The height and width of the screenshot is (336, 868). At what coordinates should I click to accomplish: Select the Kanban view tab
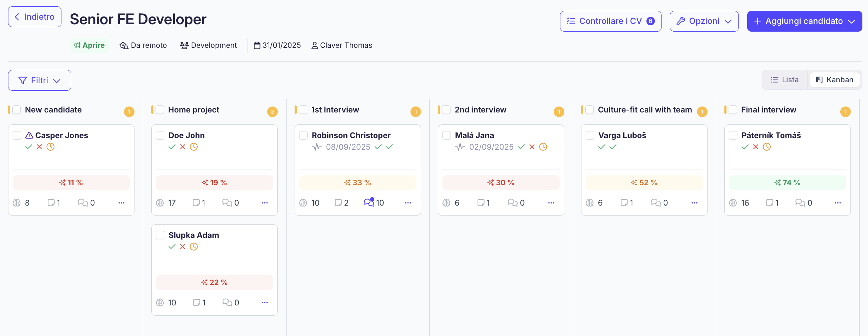click(834, 80)
